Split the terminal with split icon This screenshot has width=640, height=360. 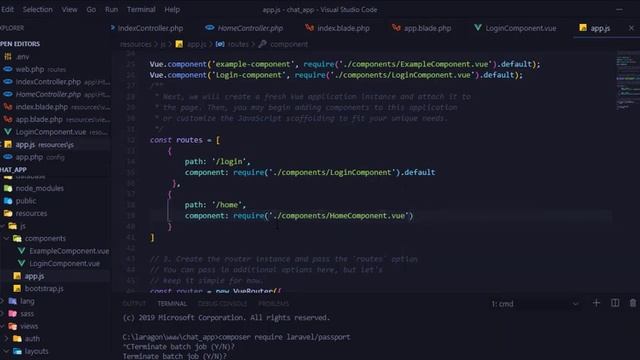click(x=615, y=303)
